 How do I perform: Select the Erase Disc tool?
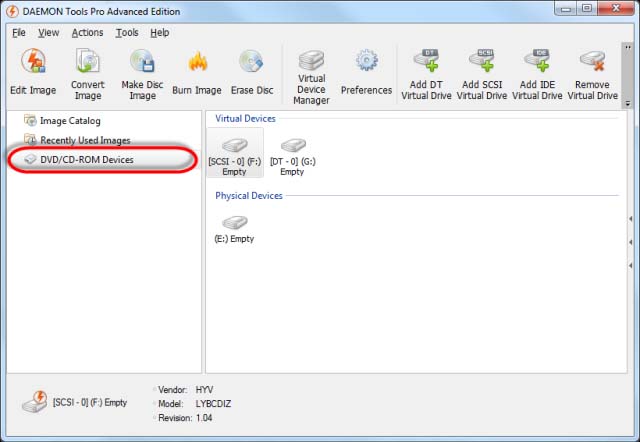[252, 73]
